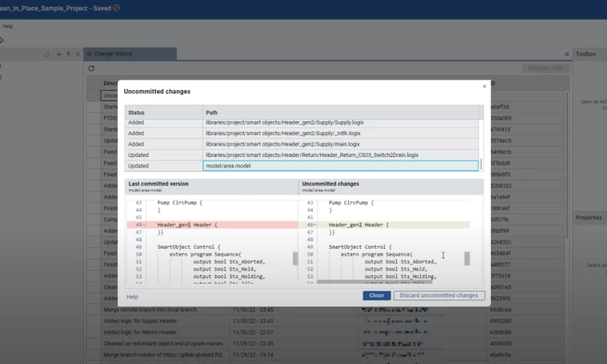
Task: Click the plus icon in the left explorer toolbar
Action: point(59,55)
